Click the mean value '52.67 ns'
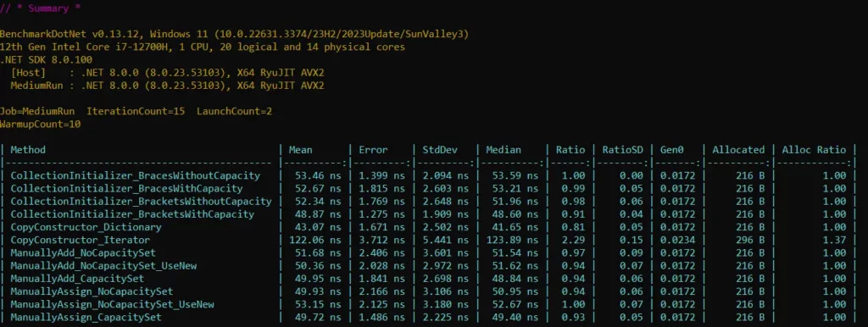This screenshot has width=868, height=327. coord(318,189)
